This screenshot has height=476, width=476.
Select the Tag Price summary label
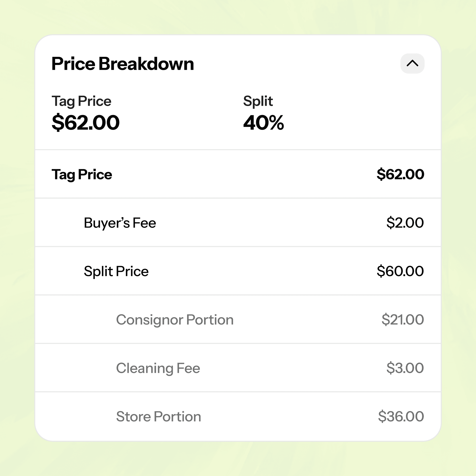click(x=81, y=101)
